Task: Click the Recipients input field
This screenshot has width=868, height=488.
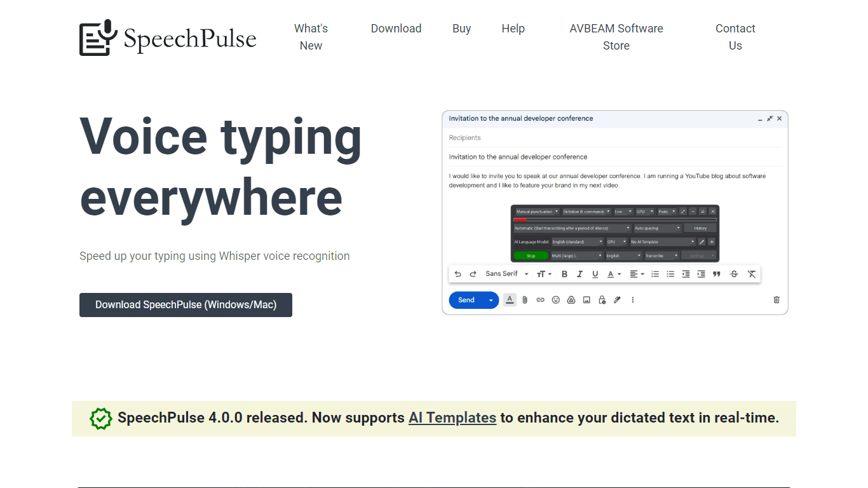Action: 614,138
